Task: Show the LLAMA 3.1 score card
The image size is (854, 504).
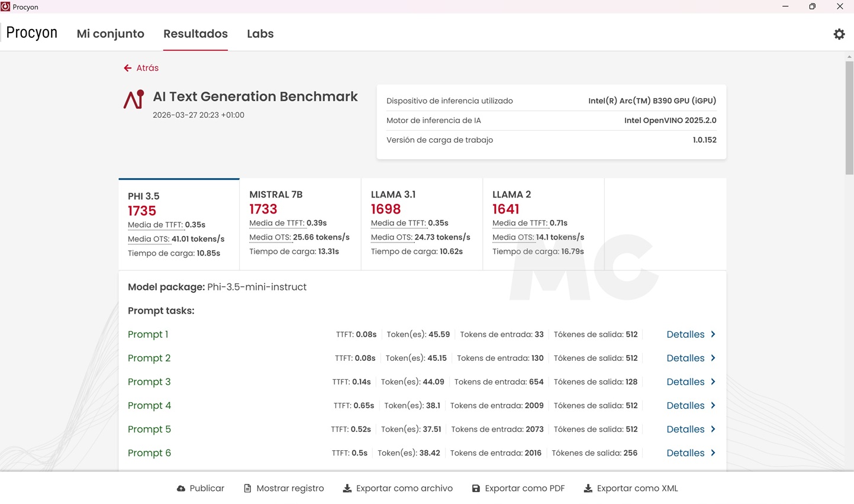Action: (x=421, y=224)
